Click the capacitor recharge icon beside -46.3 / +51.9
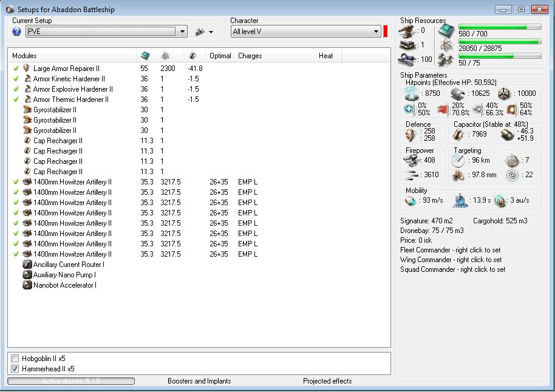The height and width of the screenshot is (392, 555). (x=507, y=135)
